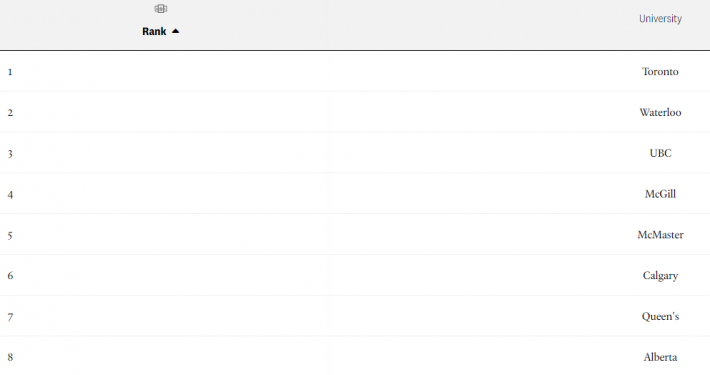Click rank number 8 in eighth row
The image size is (710, 375).
click(10, 357)
